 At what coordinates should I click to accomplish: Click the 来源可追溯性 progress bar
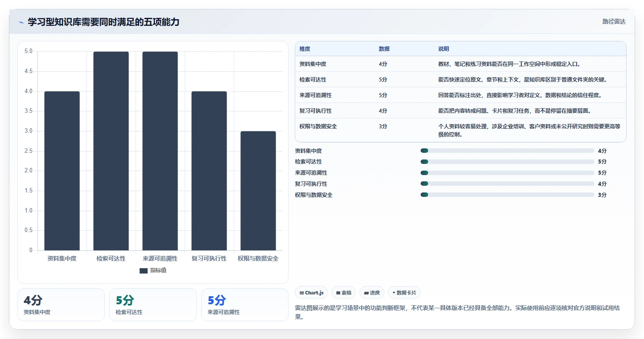(508, 173)
